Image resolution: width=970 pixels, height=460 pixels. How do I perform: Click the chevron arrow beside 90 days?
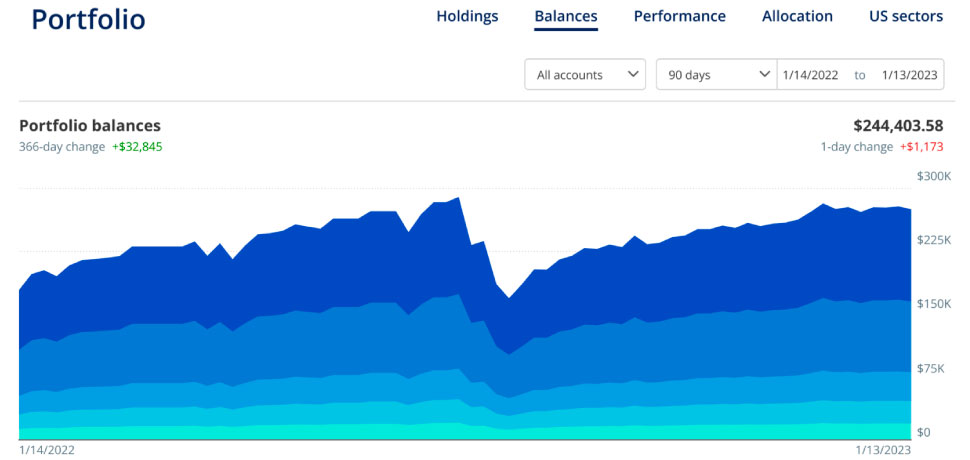765,75
